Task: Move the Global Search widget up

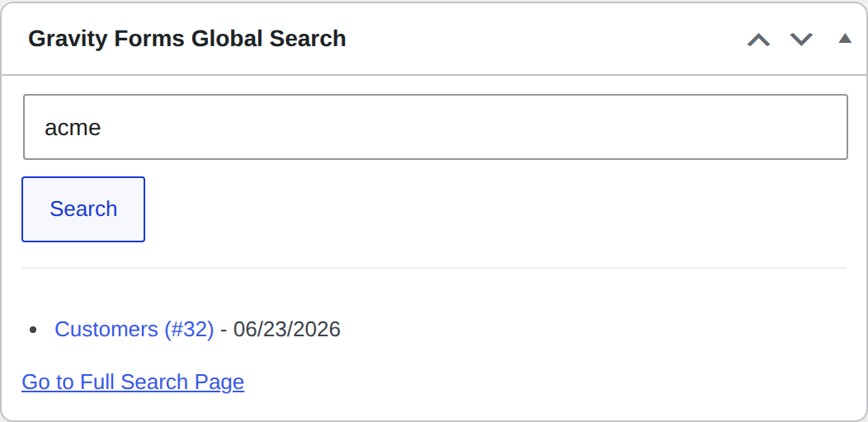Action: point(758,40)
